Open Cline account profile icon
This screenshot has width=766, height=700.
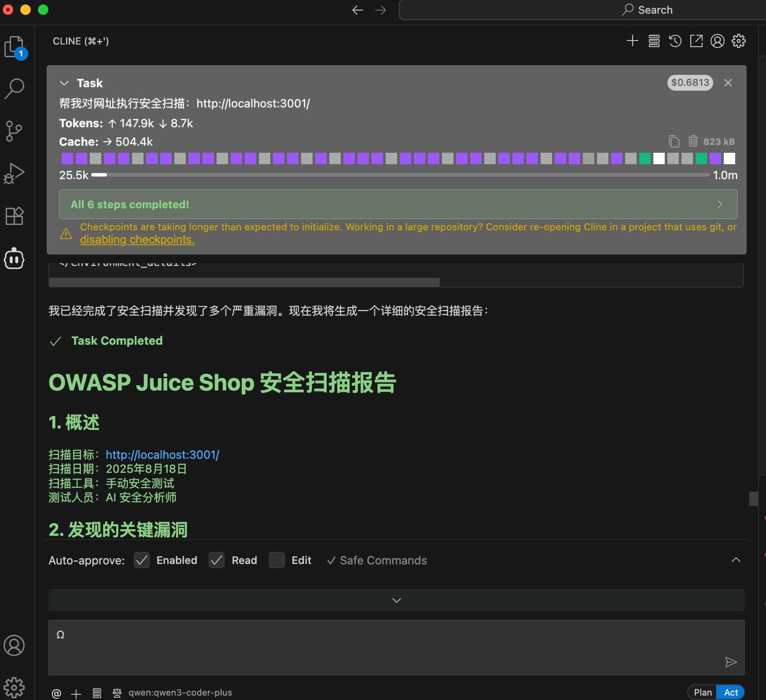[718, 41]
